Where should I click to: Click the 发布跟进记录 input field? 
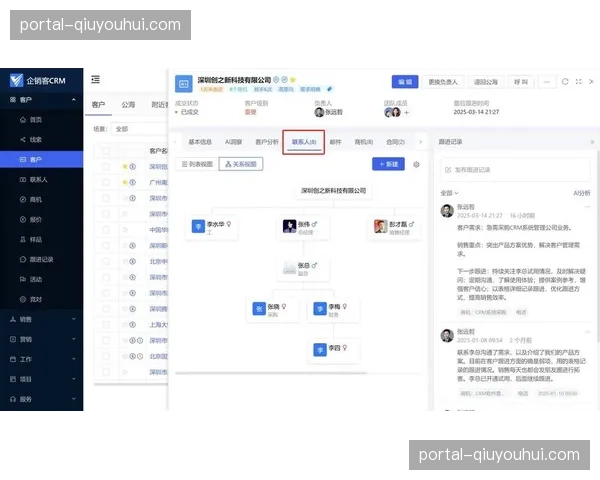tap(515, 170)
